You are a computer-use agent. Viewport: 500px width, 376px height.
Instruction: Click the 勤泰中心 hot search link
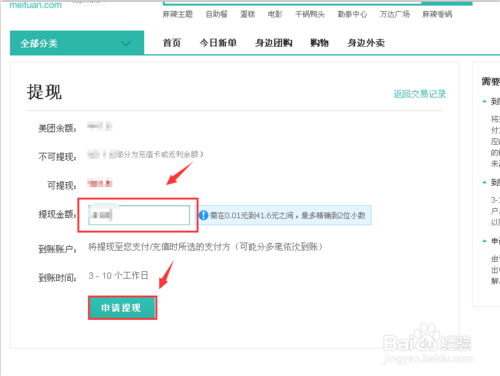tap(352, 14)
